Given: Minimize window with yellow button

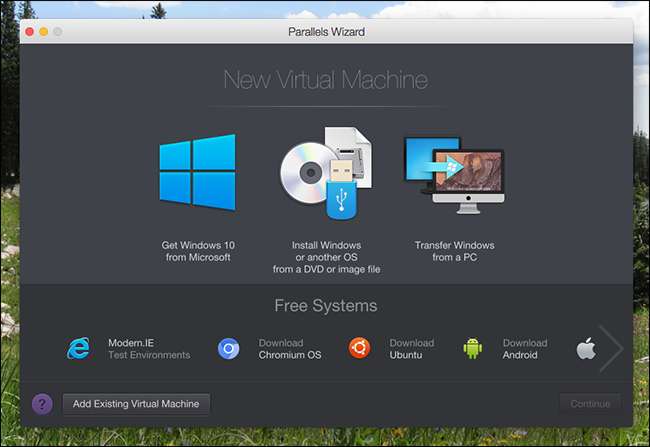Looking at the screenshot, I should tap(44, 32).
